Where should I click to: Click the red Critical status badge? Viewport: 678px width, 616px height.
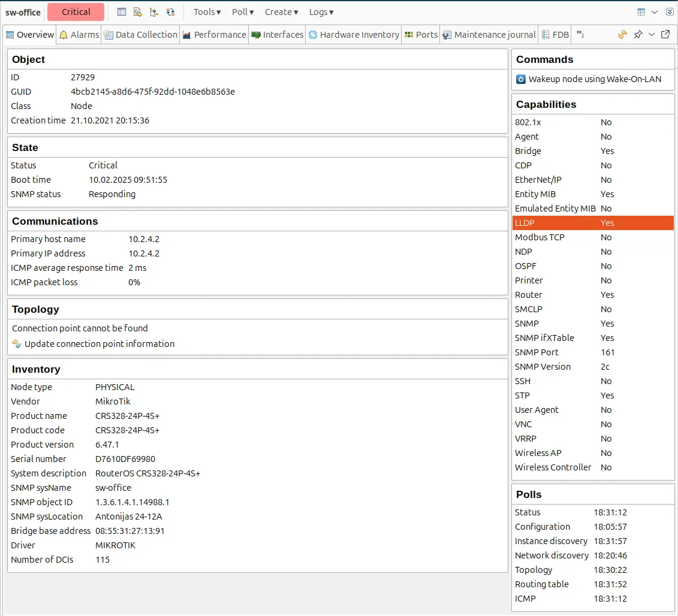click(76, 11)
